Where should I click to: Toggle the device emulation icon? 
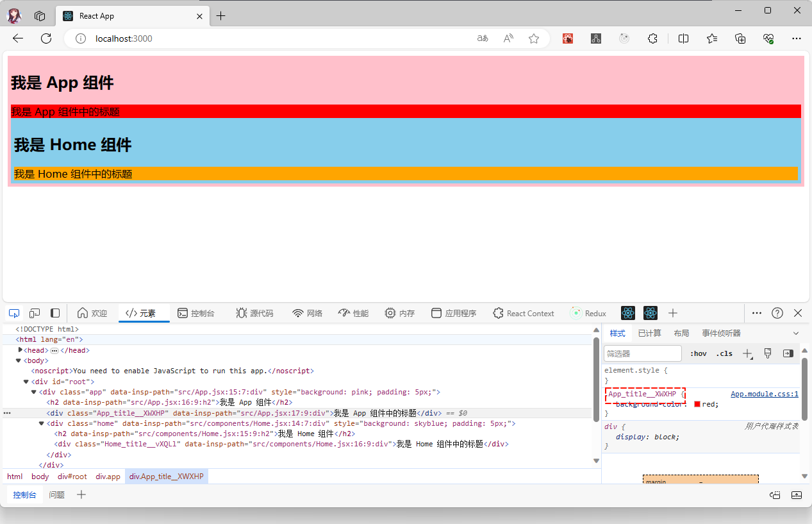click(x=35, y=313)
